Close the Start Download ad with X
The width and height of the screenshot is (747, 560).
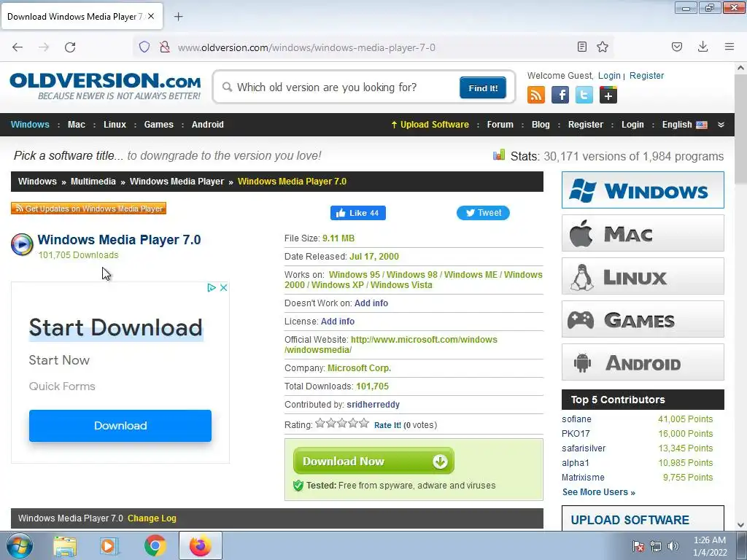pyautogui.click(x=223, y=287)
